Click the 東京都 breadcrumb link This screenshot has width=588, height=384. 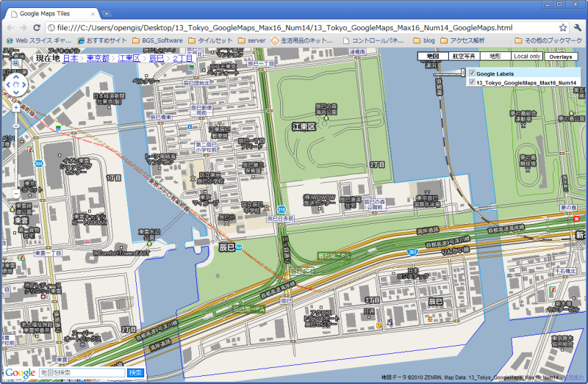[97, 58]
